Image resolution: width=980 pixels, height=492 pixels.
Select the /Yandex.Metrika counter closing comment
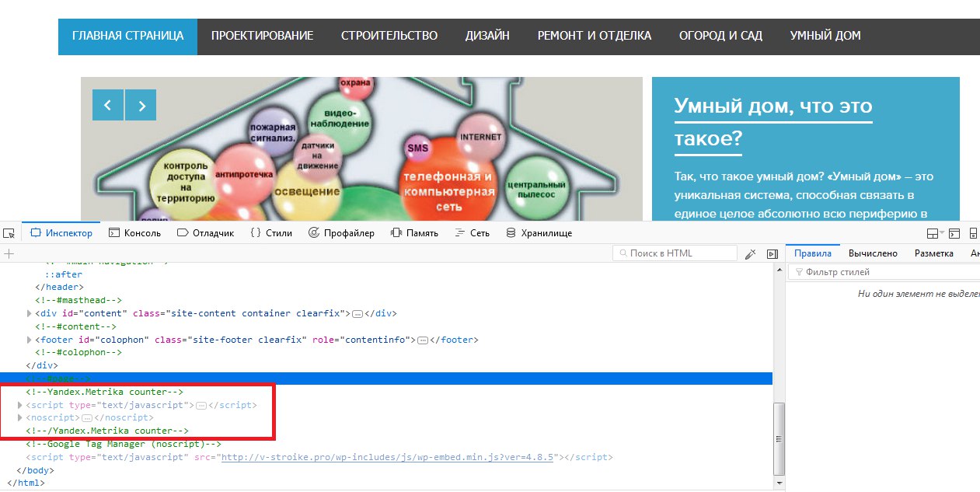pos(107,431)
